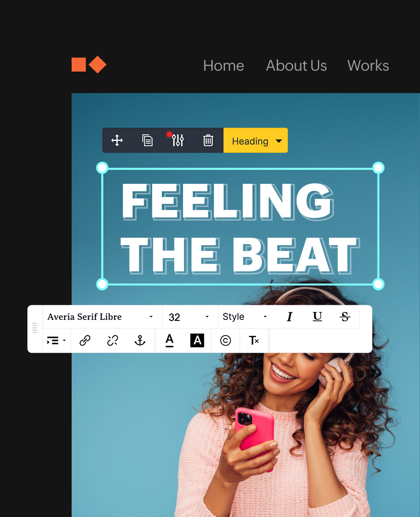
Task: Click the insert link icon
Action: click(85, 340)
